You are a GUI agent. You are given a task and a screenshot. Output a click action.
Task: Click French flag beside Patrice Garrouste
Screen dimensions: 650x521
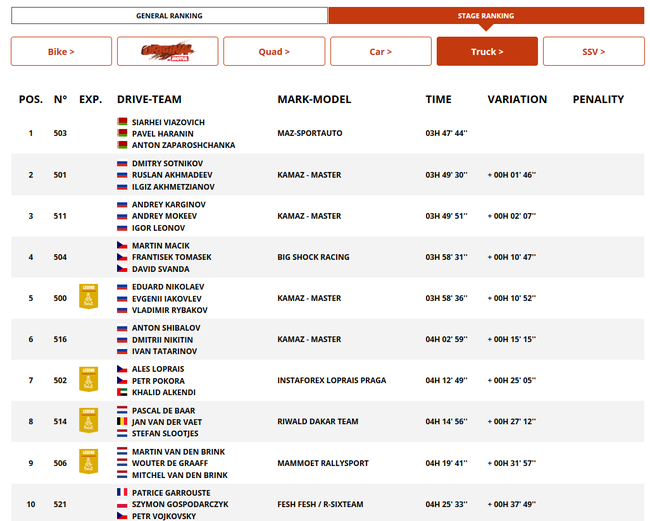click(122, 492)
